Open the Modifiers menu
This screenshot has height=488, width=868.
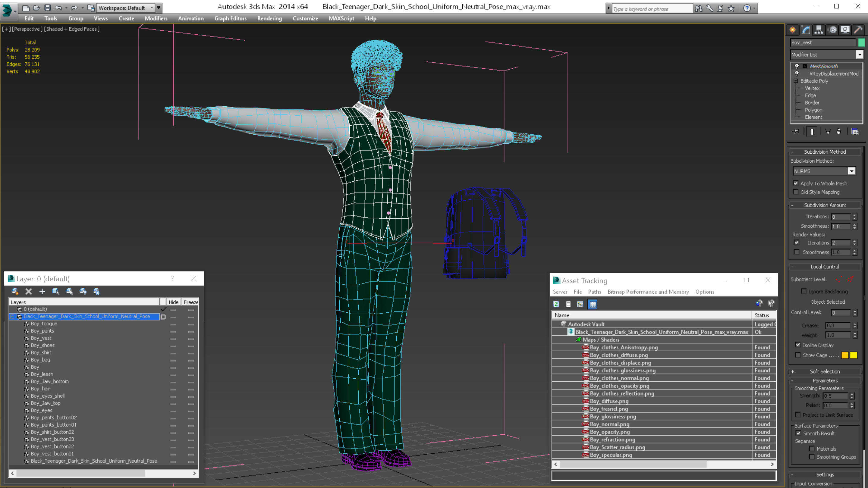click(x=156, y=18)
